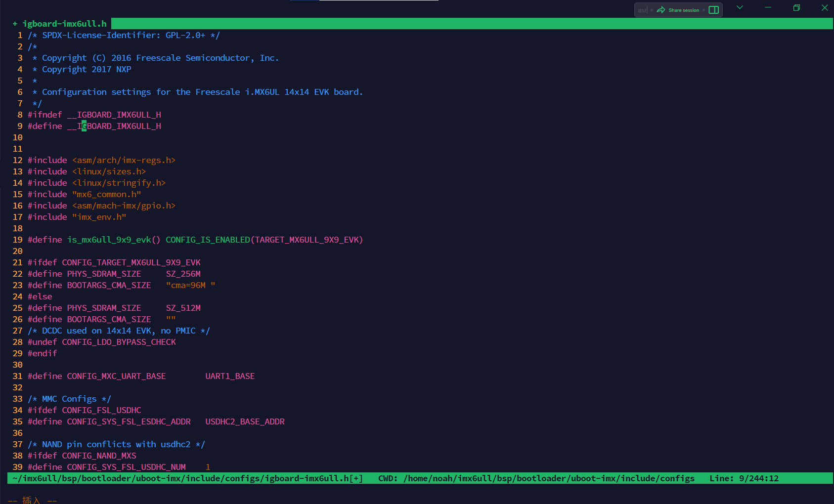Click the <asm/arch/imx-regs.h> include
834x504 pixels.
point(124,160)
